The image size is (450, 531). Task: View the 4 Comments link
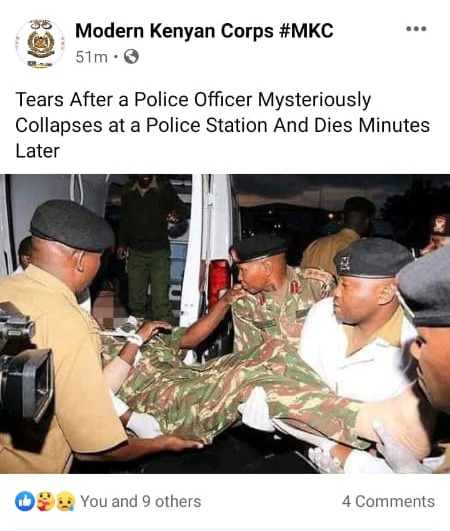pyautogui.click(x=388, y=502)
